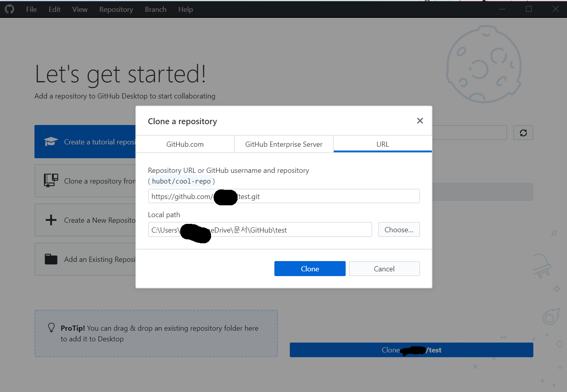Click the graduation cap tutorial icon
Image resolution: width=567 pixels, height=392 pixels.
pos(51,142)
